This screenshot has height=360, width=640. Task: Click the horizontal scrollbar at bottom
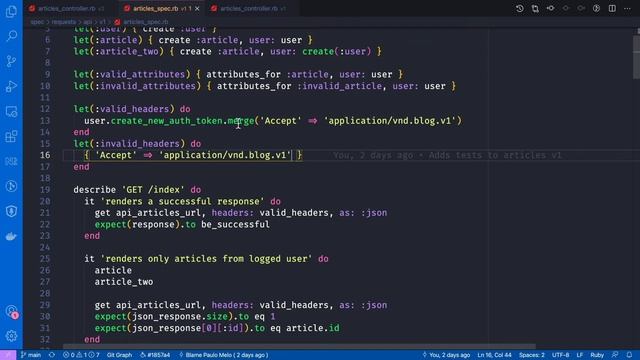[x=299, y=347]
